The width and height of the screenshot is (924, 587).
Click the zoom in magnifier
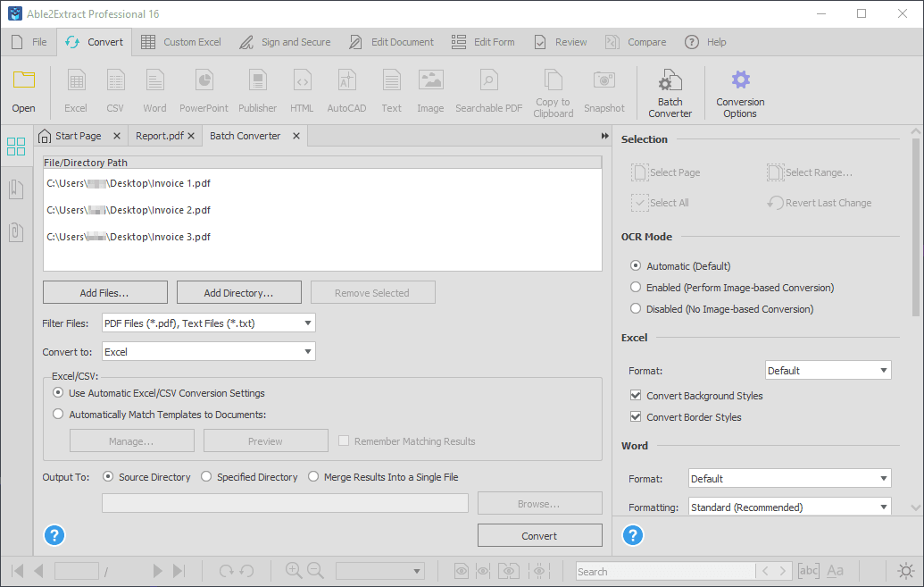(x=294, y=570)
